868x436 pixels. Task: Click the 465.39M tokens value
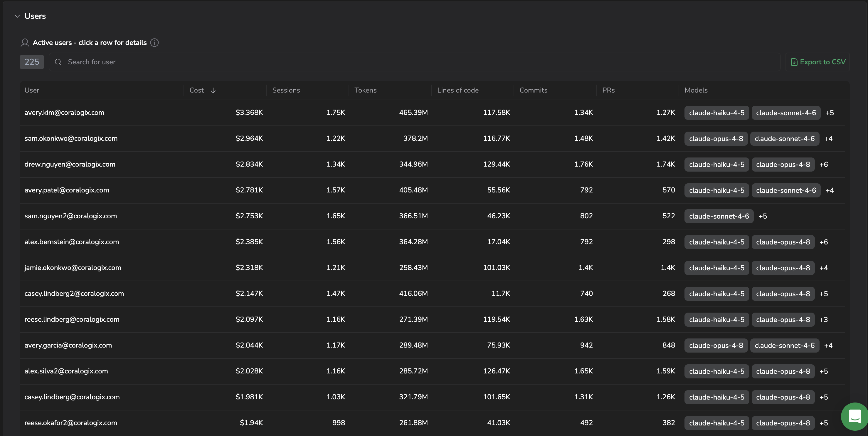(413, 113)
